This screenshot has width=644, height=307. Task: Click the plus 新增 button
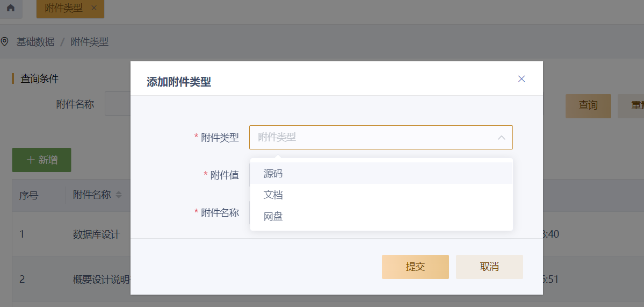point(41,160)
